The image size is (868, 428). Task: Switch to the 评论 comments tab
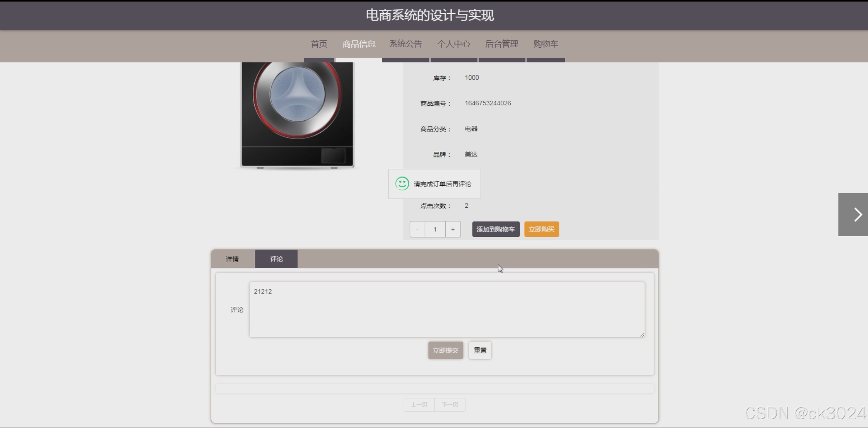[x=276, y=259]
